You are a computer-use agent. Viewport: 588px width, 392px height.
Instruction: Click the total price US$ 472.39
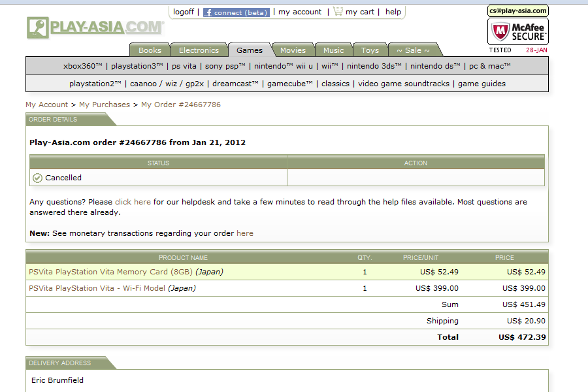point(522,337)
